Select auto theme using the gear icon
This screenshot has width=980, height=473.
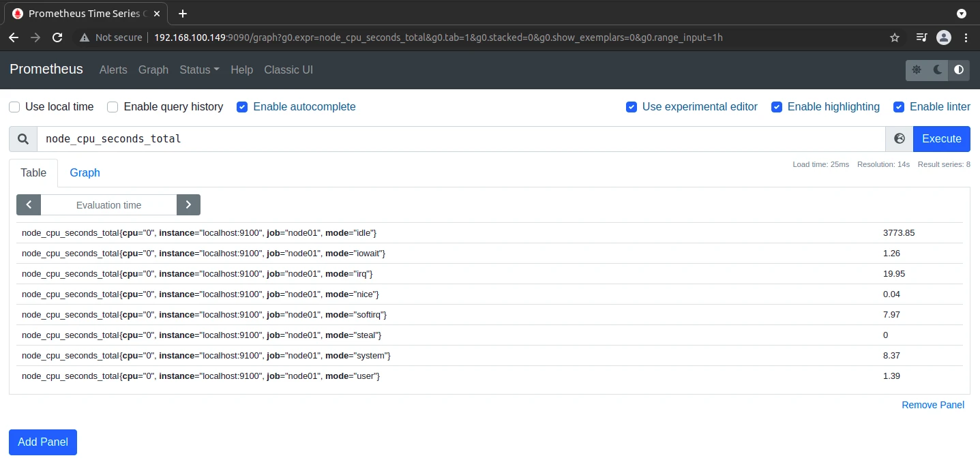tap(916, 70)
